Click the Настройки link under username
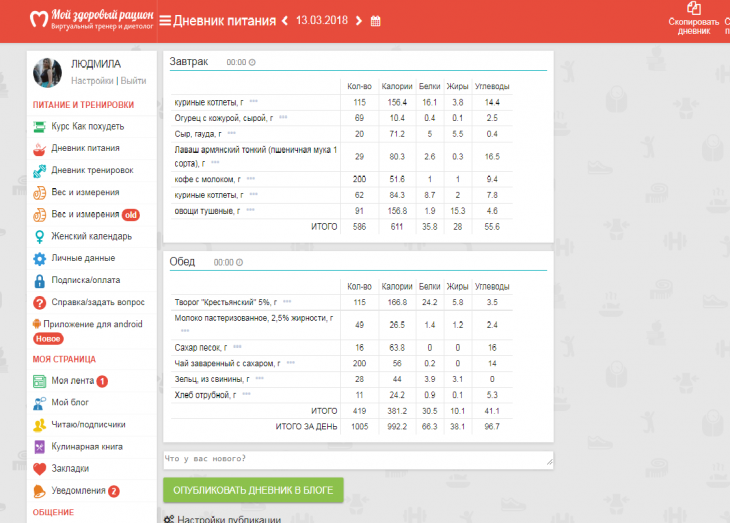Viewport: 730px width, 523px height. [92, 80]
